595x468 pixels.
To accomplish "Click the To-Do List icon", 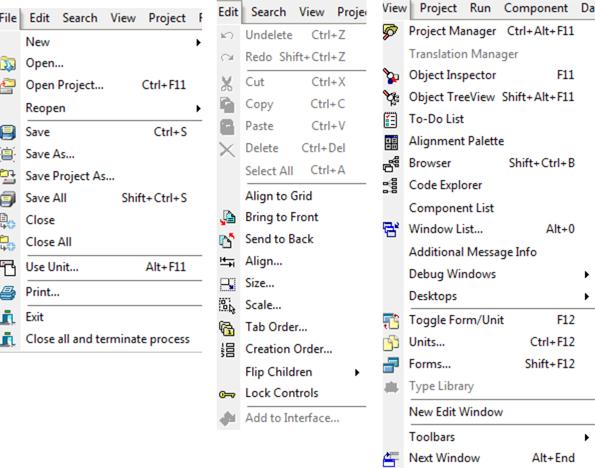I will click(390, 120).
